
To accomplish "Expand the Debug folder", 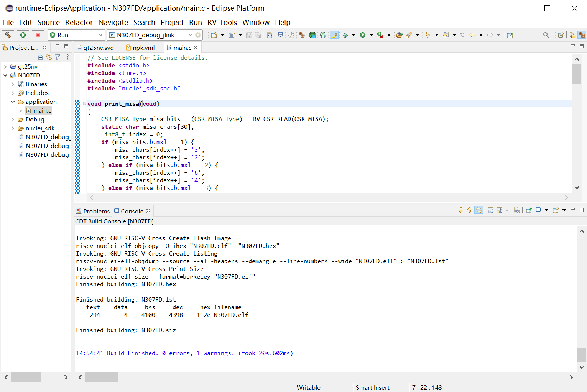I will [13, 119].
